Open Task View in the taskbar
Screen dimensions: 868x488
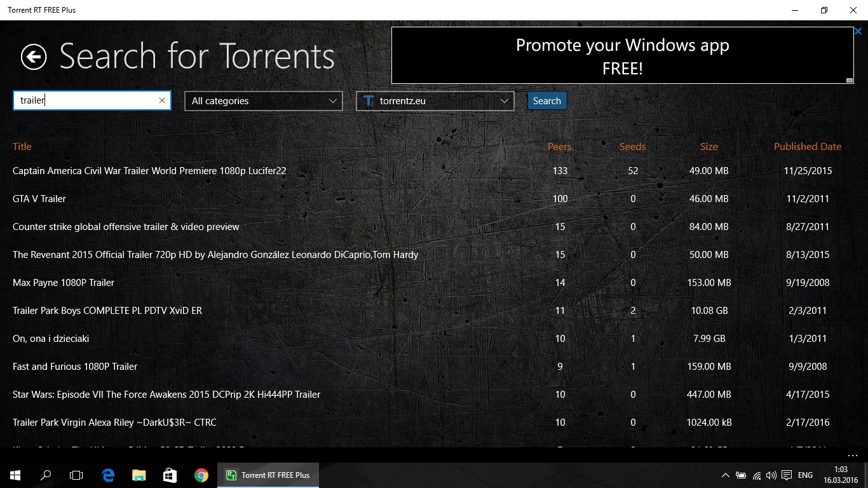point(76,475)
